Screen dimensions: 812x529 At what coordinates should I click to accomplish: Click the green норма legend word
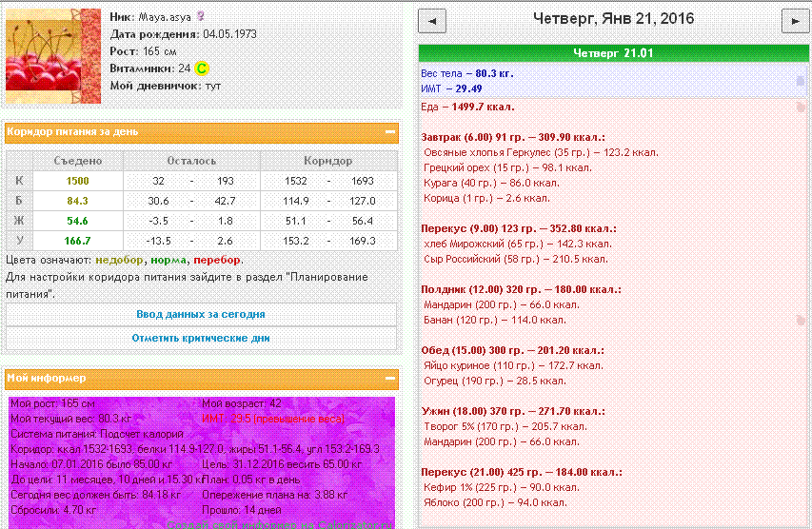pyautogui.click(x=168, y=260)
